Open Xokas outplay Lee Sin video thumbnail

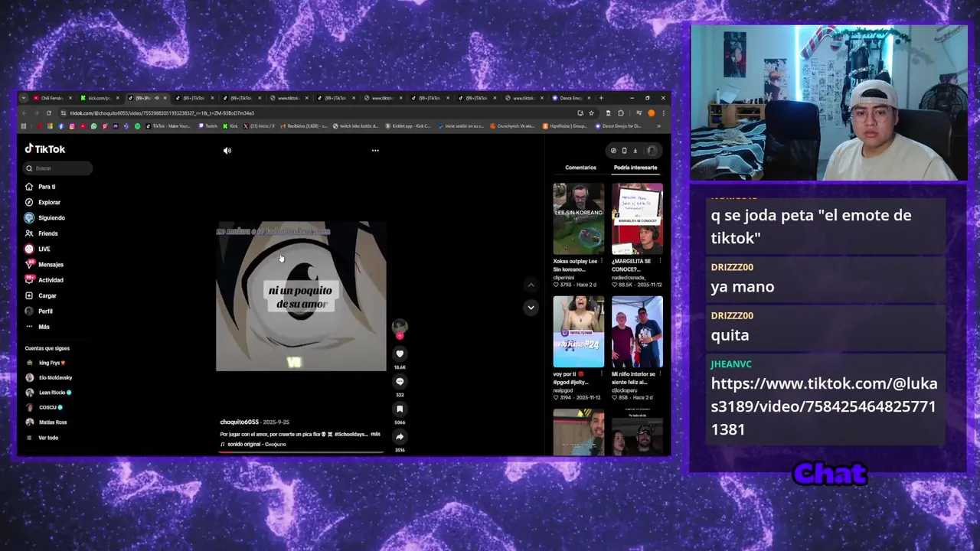579,219
